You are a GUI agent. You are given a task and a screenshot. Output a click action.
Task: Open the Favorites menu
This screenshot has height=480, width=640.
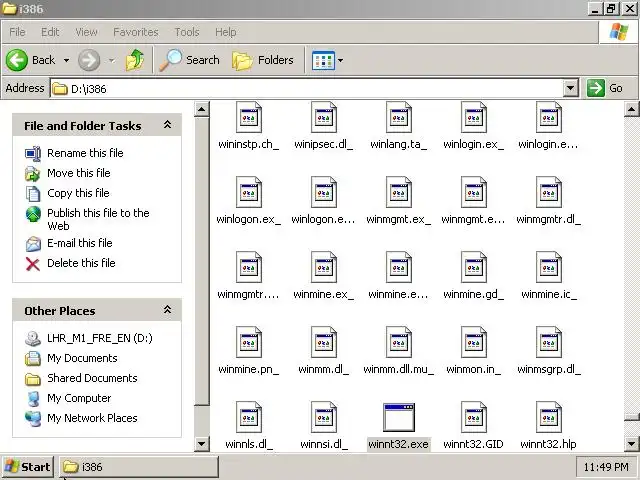click(136, 32)
